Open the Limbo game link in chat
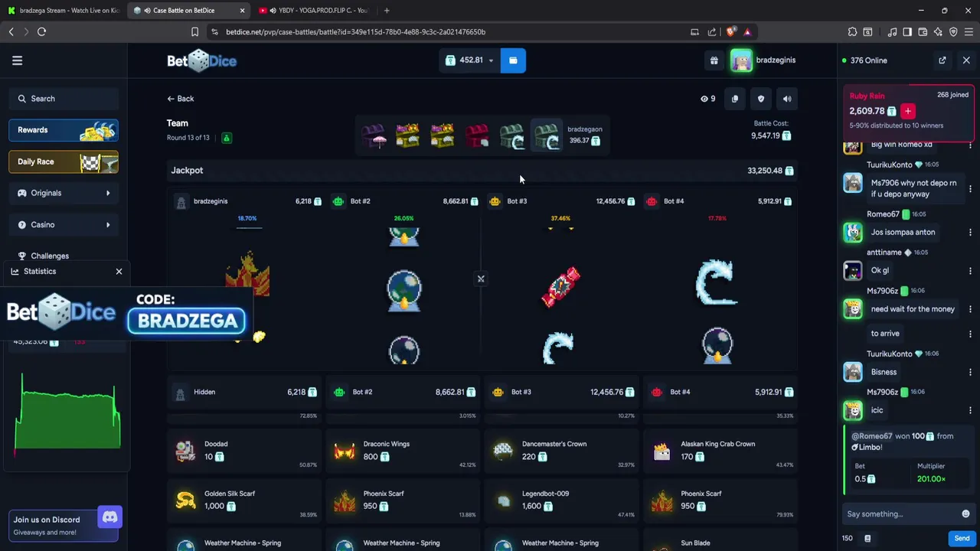980x551 pixels. (x=866, y=447)
